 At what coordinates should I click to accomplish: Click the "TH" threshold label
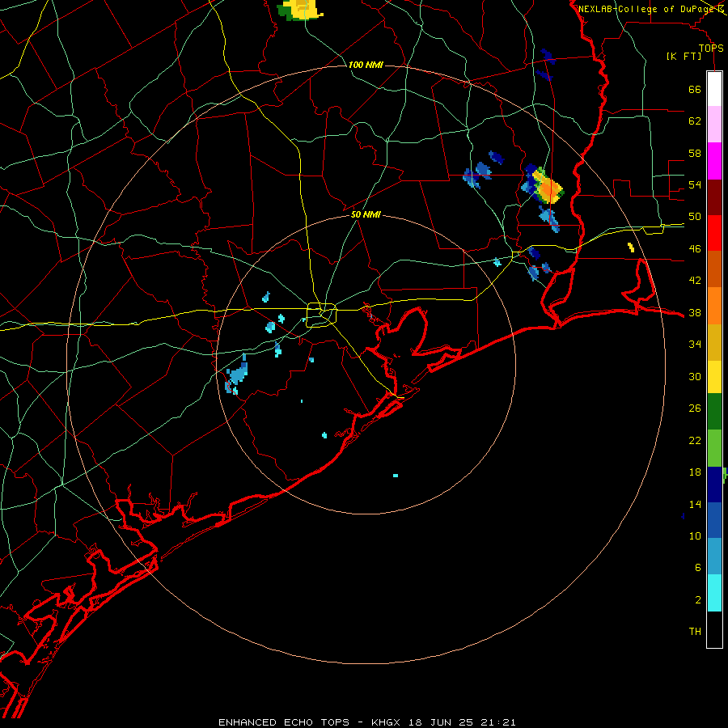tap(695, 632)
